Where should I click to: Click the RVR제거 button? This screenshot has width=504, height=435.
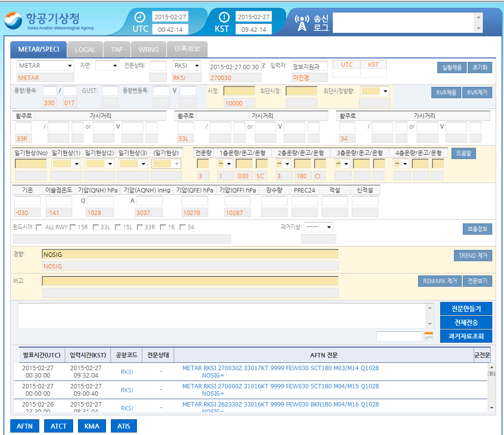point(477,93)
